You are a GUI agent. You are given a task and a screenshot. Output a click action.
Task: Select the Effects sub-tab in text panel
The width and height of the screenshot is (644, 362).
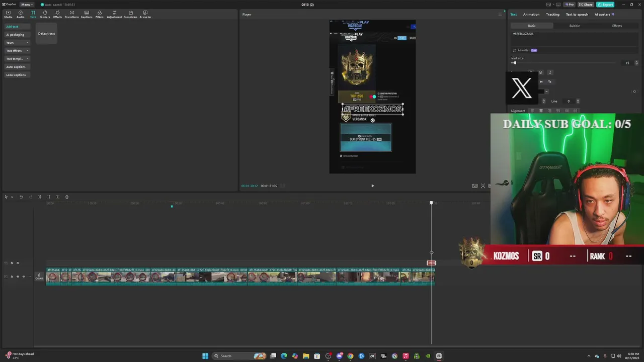(617, 26)
